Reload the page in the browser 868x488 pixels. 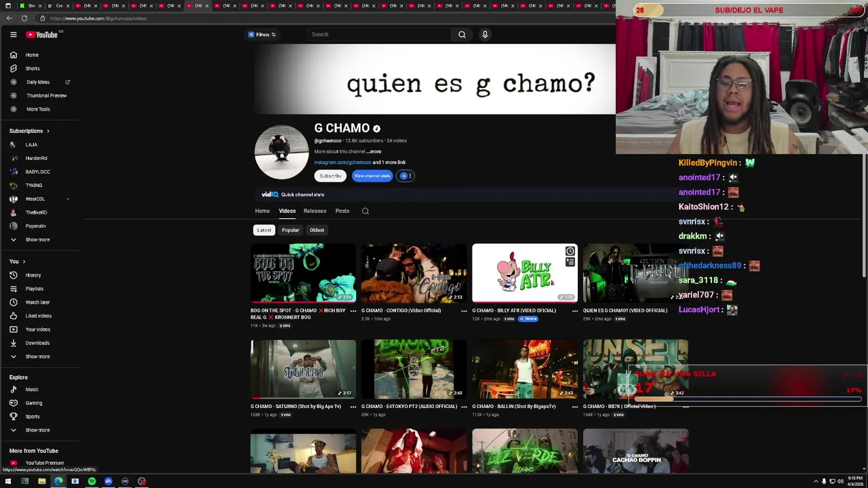click(24, 18)
